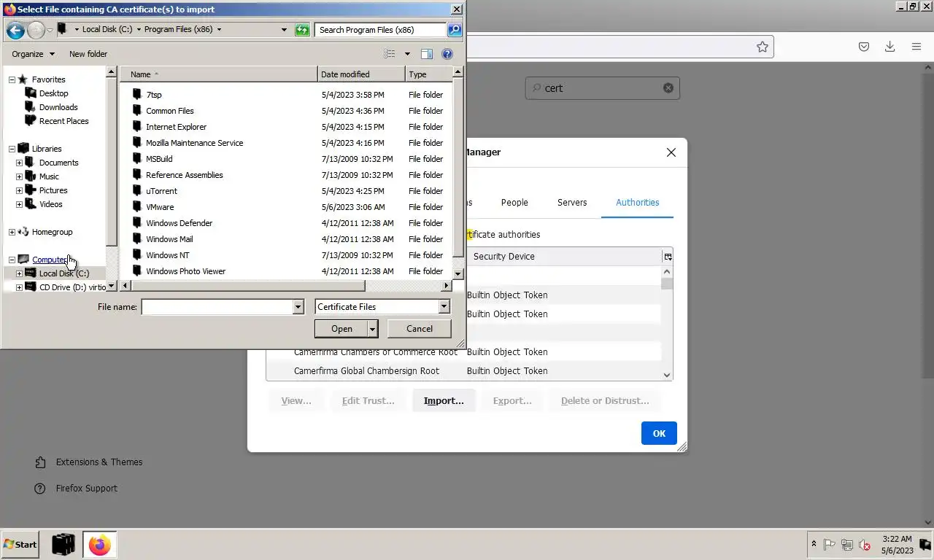Expand the Homegroup tree node

click(12, 232)
